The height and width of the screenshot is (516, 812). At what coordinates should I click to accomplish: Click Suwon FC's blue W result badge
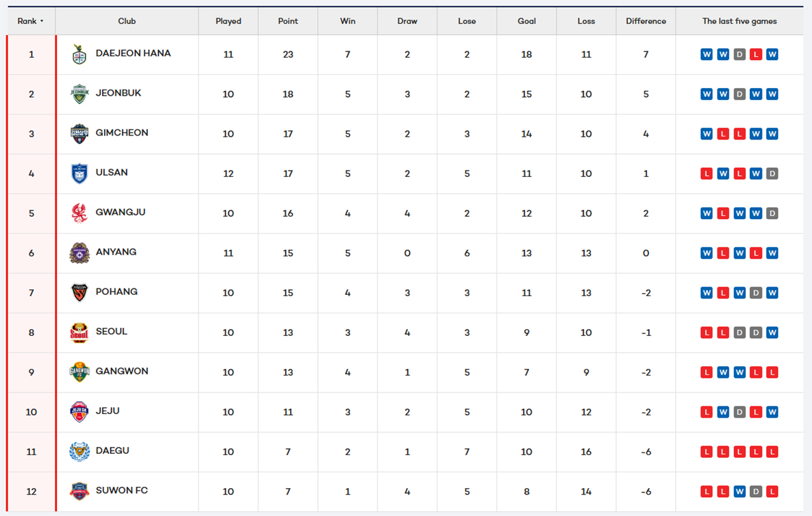tap(739, 491)
